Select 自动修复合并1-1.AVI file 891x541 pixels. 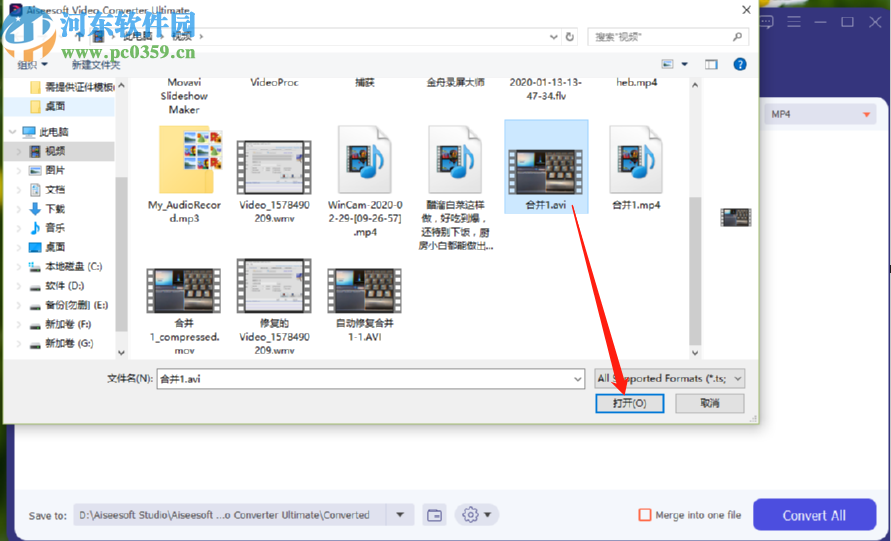365,305
